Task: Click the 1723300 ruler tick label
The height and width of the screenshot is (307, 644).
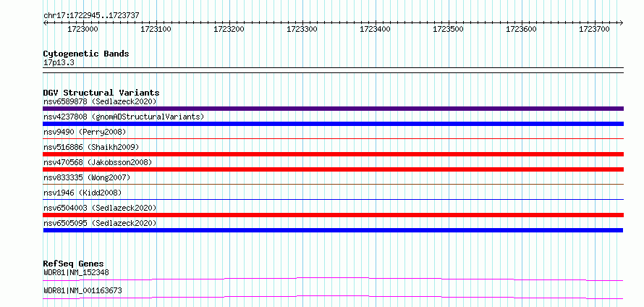Action: tap(302, 29)
